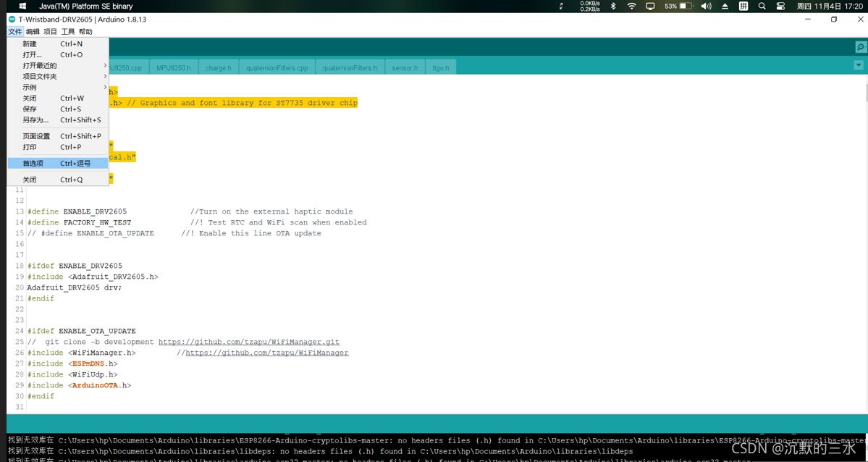Switch to the charge.h tab

[x=218, y=67]
